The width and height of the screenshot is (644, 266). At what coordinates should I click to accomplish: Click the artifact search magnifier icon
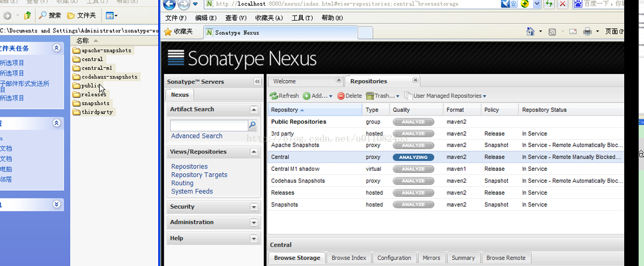(x=252, y=125)
